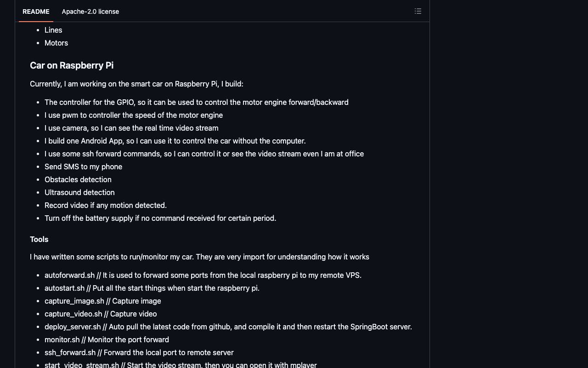Viewport: 588px width, 368px height.
Task: Click the Tools heading
Action: (x=39, y=239)
